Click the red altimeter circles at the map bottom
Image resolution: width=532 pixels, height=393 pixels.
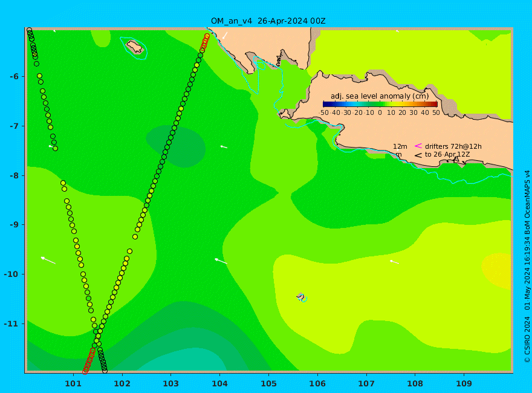[89, 361]
